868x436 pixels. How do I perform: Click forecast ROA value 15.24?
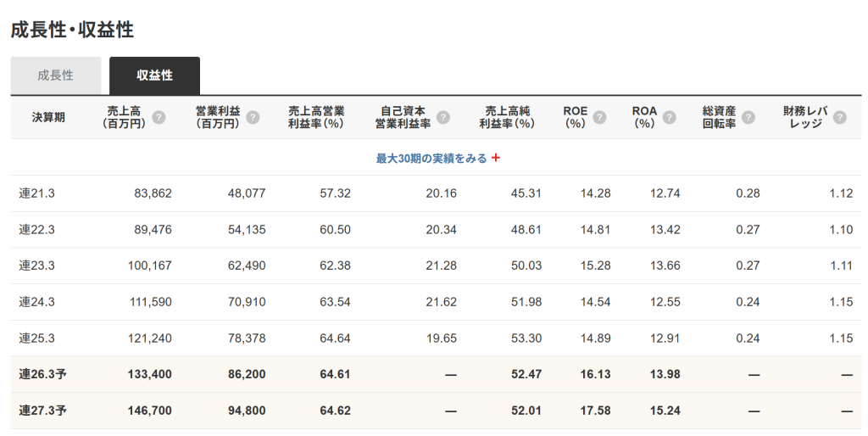click(x=665, y=411)
